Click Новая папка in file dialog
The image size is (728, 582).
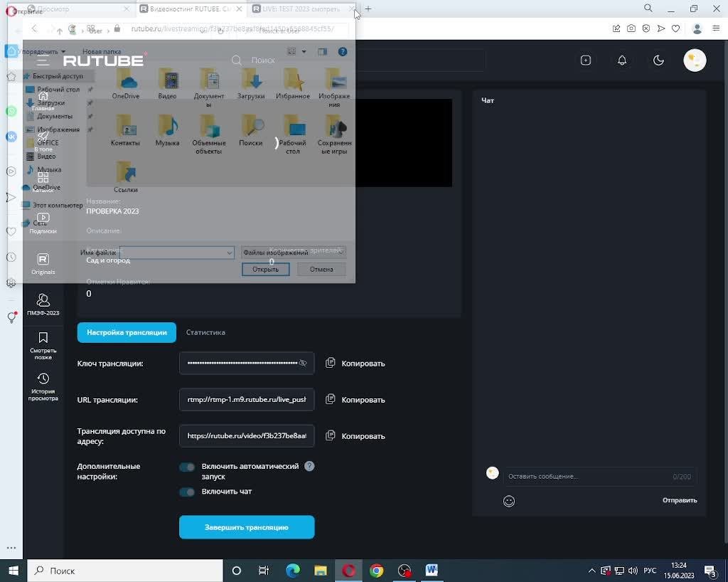point(102,51)
